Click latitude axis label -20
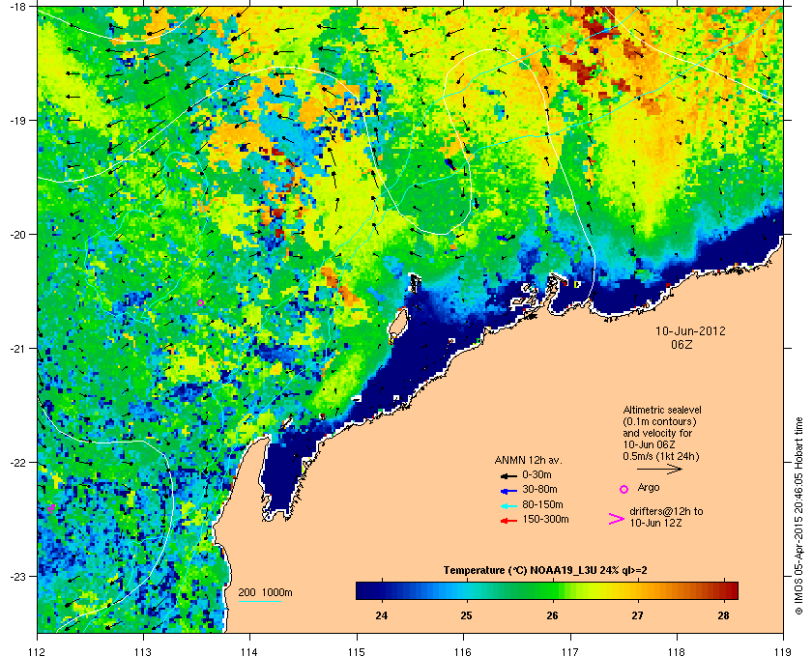Viewport: 812px width, 657px height. click(x=17, y=235)
